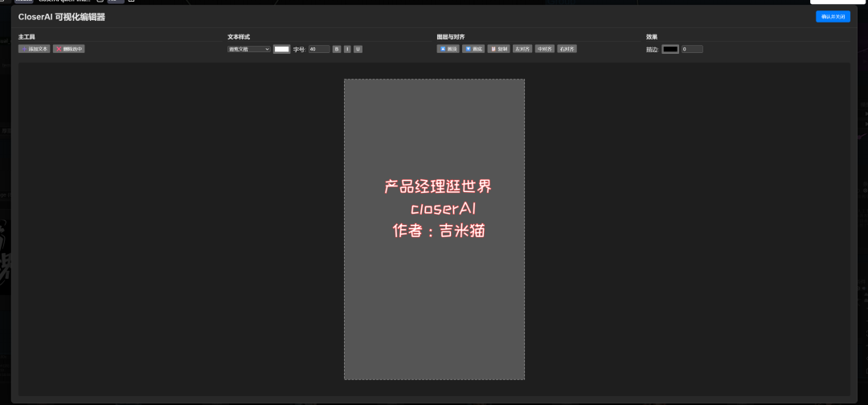Focus the stroke width number field
The height and width of the screenshot is (405, 868).
pyautogui.click(x=693, y=49)
